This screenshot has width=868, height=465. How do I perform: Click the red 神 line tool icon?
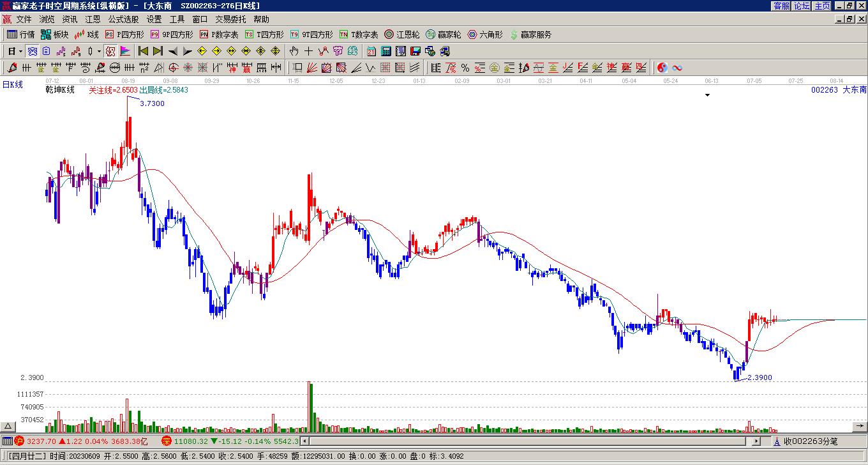(232, 68)
